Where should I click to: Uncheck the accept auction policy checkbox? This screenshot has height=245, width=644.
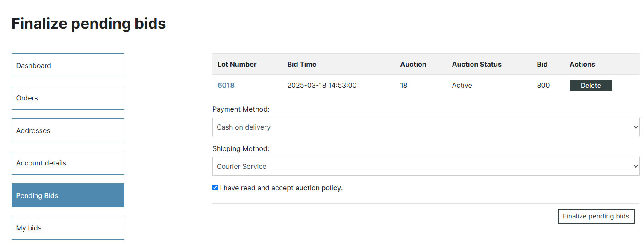[x=215, y=187]
